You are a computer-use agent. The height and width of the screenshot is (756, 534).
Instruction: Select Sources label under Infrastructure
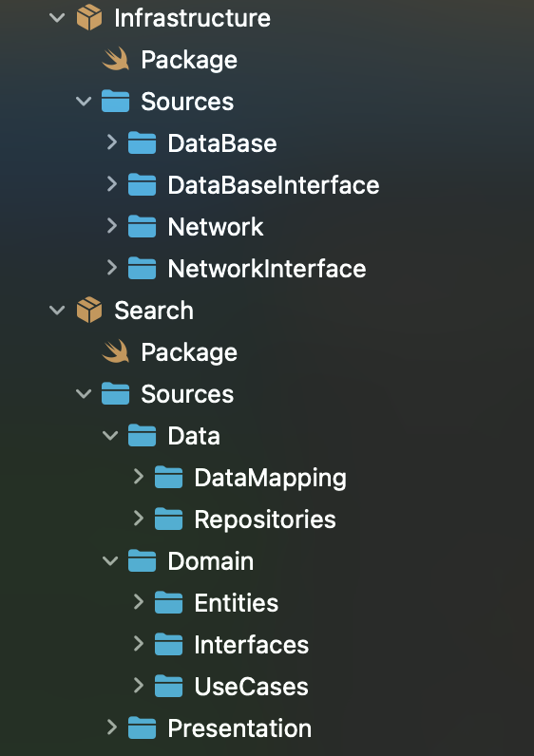(187, 102)
